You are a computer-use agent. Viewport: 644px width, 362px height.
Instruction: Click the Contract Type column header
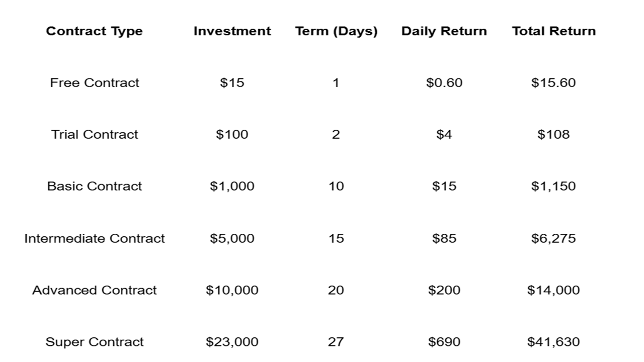click(94, 31)
